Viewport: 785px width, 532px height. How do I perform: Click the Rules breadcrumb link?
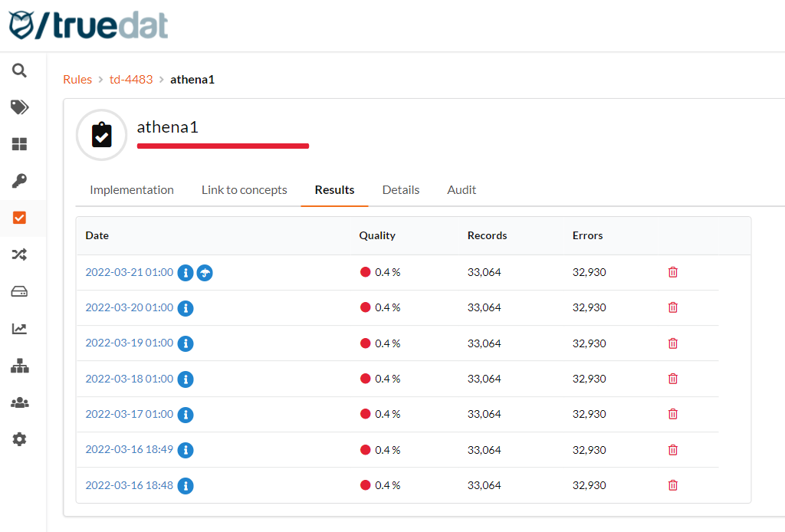77,79
